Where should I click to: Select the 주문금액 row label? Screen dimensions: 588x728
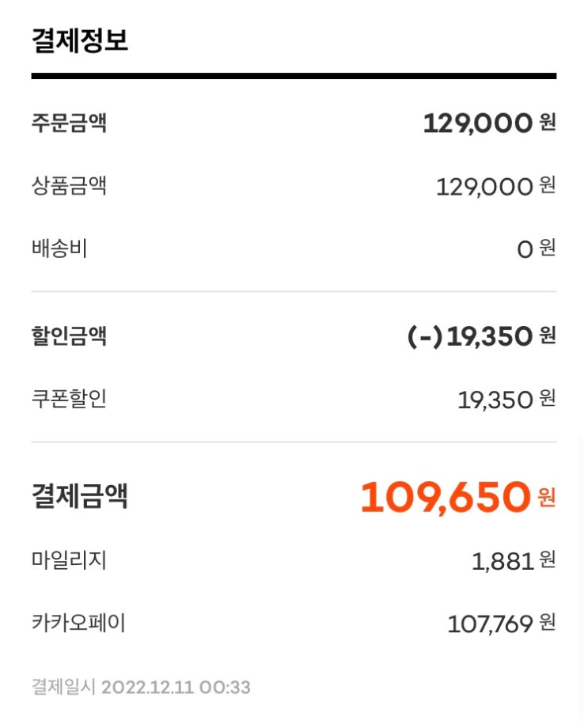(69, 123)
